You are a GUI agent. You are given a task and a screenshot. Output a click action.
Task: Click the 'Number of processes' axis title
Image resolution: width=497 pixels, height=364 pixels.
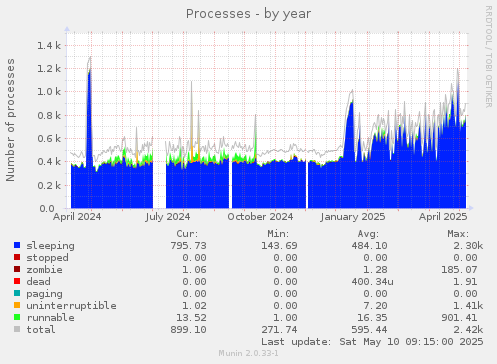coord(10,120)
